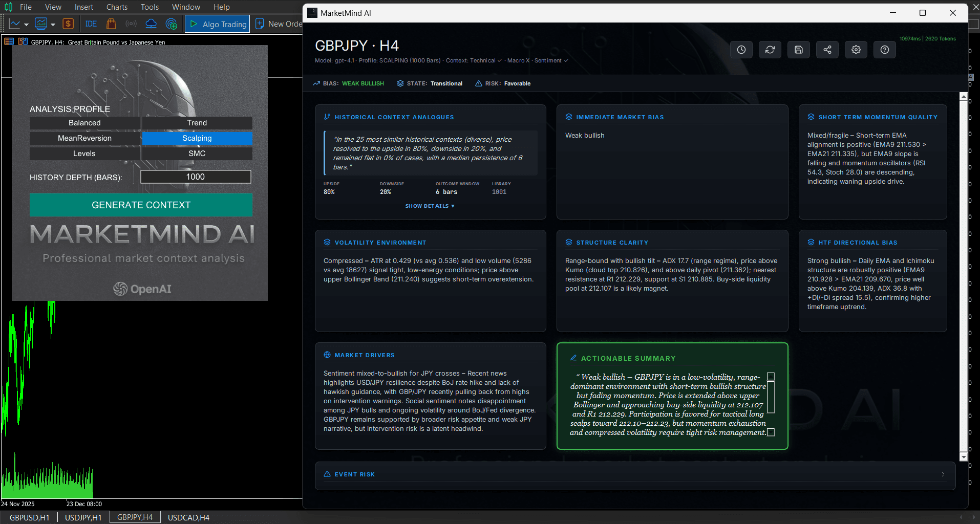The height and width of the screenshot is (524, 980).
Task: Expand the Event Risk section chevron
Action: [x=943, y=474]
